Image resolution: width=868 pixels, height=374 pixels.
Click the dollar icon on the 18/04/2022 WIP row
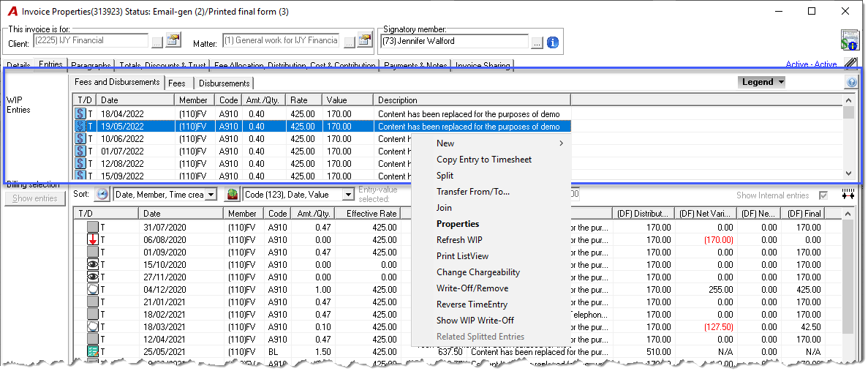[81, 114]
